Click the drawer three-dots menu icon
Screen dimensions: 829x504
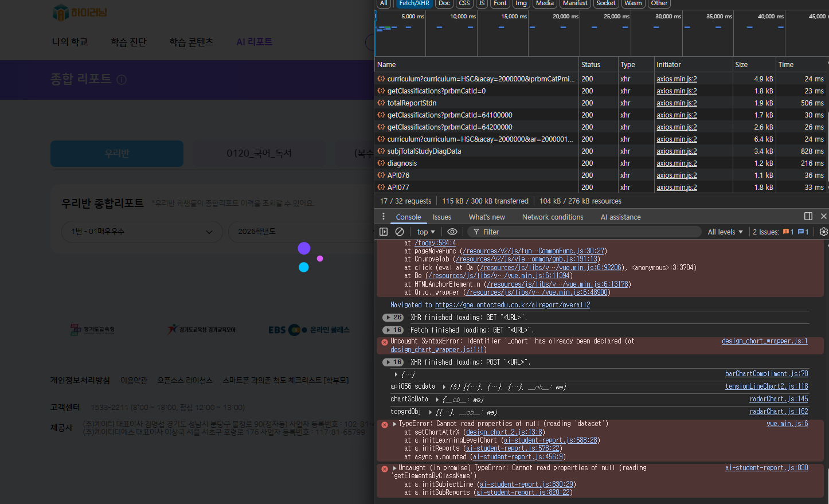[x=384, y=216]
